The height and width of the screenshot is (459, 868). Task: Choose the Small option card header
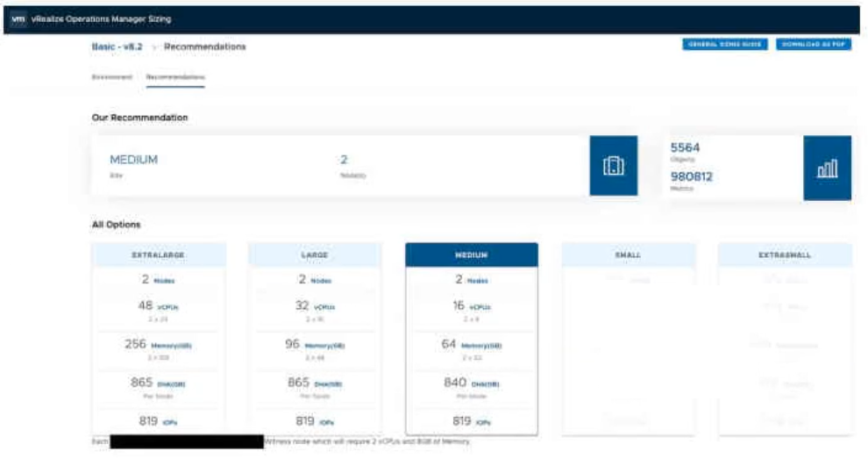tap(628, 255)
